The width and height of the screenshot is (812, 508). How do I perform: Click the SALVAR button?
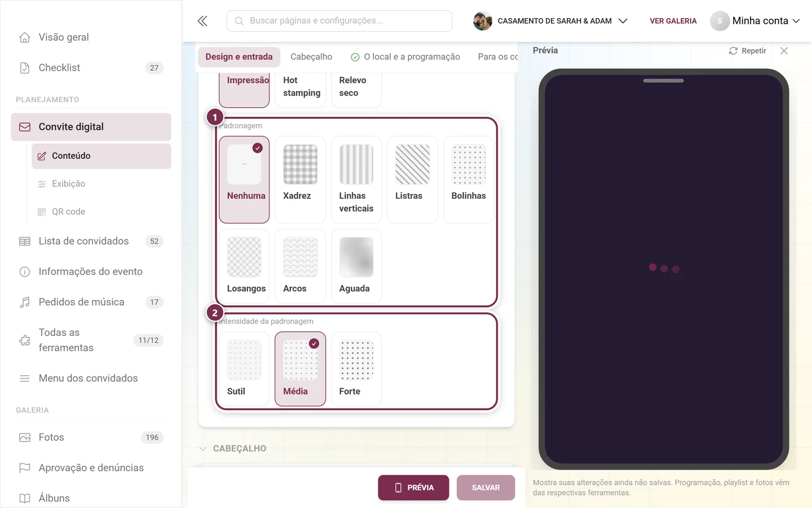click(x=486, y=488)
